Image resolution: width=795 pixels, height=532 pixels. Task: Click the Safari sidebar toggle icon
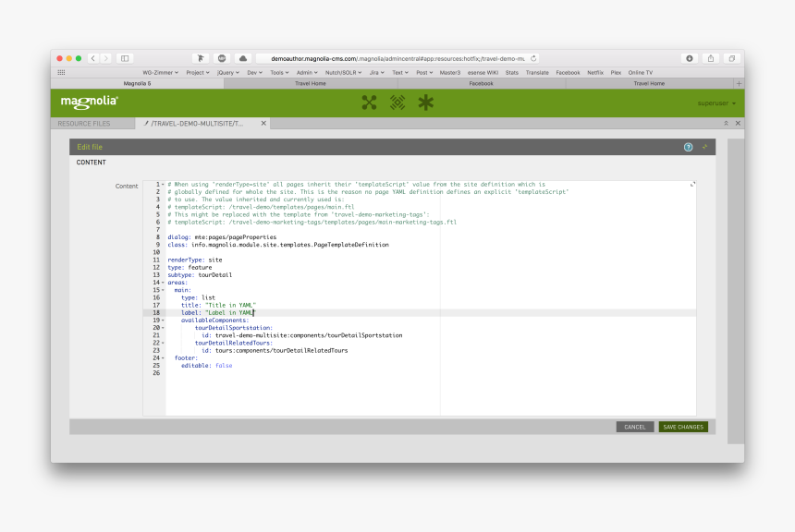(125, 58)
